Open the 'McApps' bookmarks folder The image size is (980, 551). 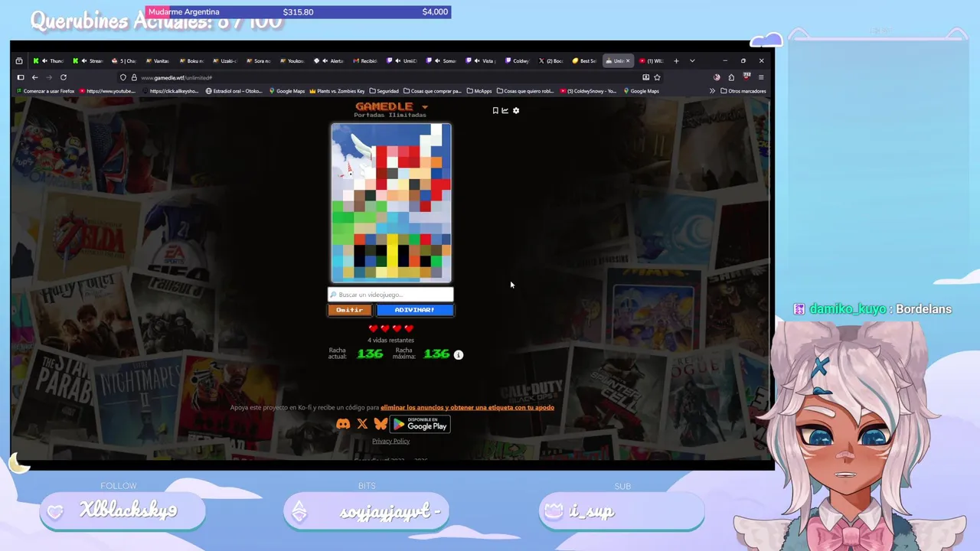click(480, 91)
